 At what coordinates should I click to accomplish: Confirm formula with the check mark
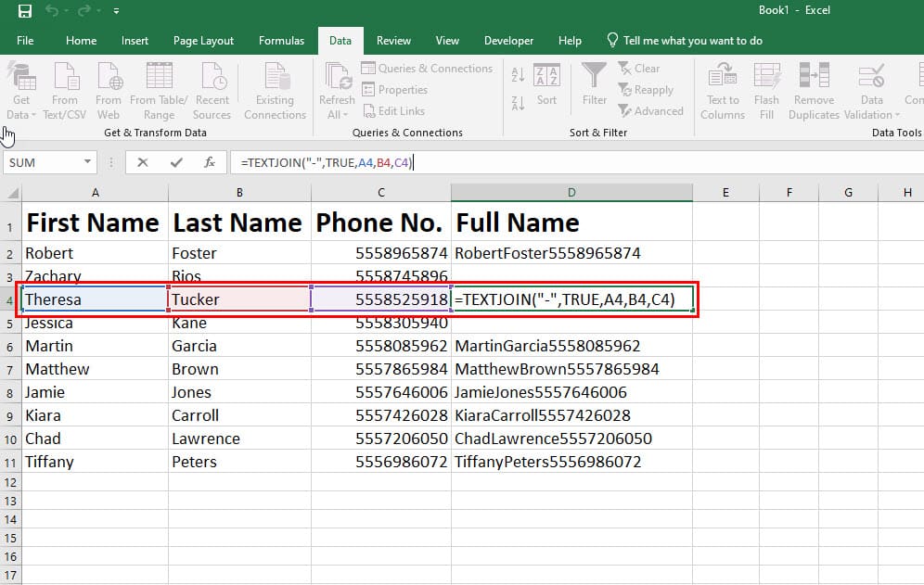[177, 162]
